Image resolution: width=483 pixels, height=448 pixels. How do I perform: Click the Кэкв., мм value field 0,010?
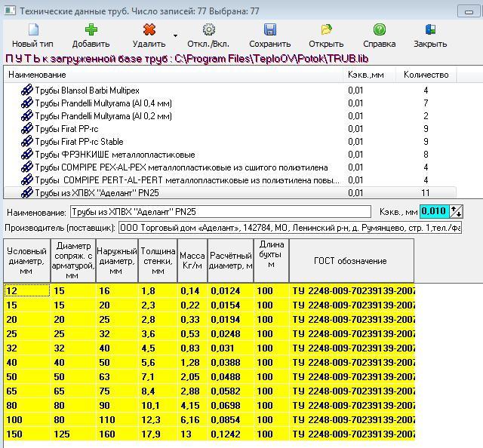click(x=435, y=211)
